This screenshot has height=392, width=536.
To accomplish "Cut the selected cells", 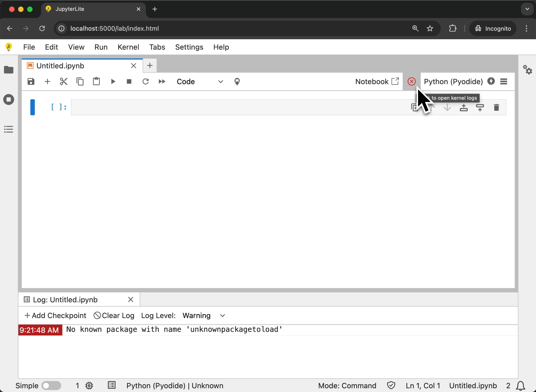I will pos(64,81).
